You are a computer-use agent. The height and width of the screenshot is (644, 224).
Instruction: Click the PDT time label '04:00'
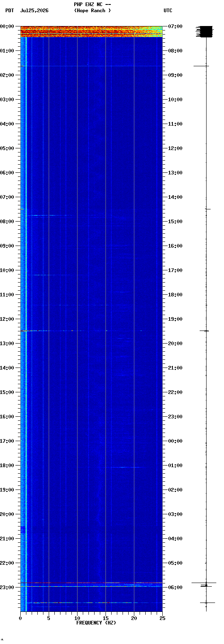tap(7, 124)
